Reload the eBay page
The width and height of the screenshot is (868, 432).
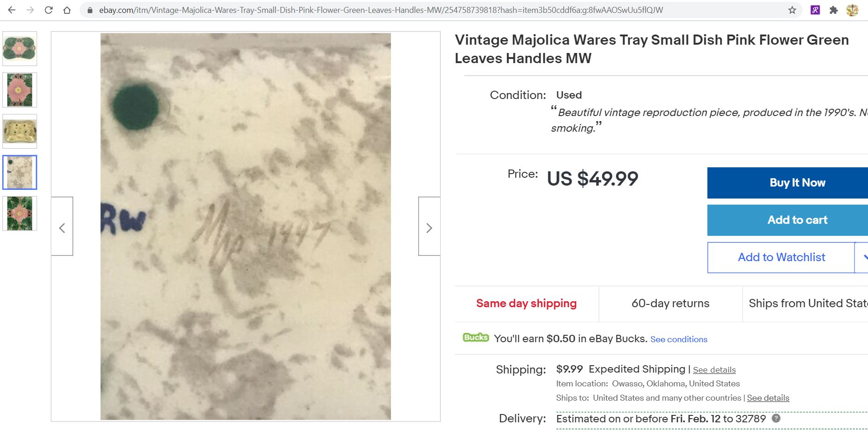(x=48, y=10)
